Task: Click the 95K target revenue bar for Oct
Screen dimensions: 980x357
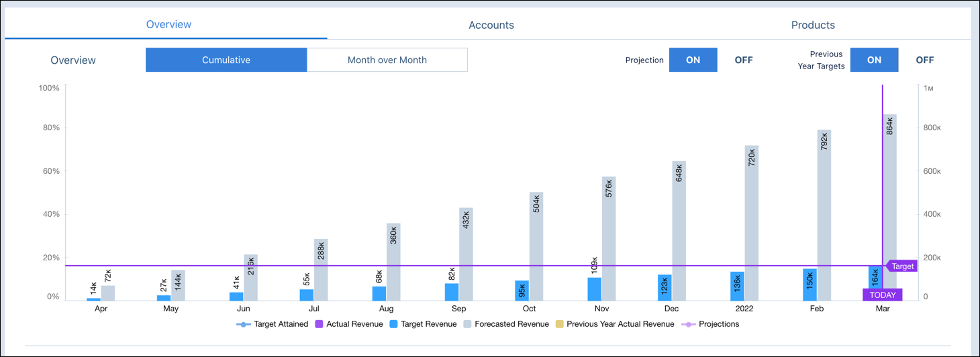Action: click(x=522, y=291)
